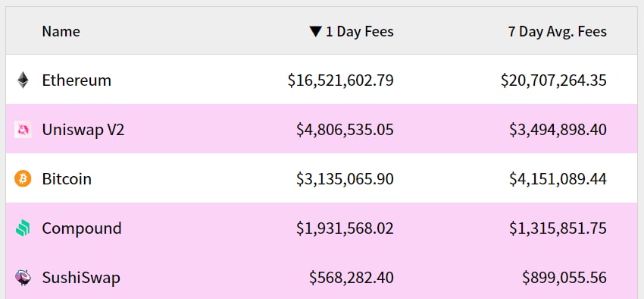Click the SushiSwap logo icon
The height and width of the screenshot is (299, 644).
point(23,278)
